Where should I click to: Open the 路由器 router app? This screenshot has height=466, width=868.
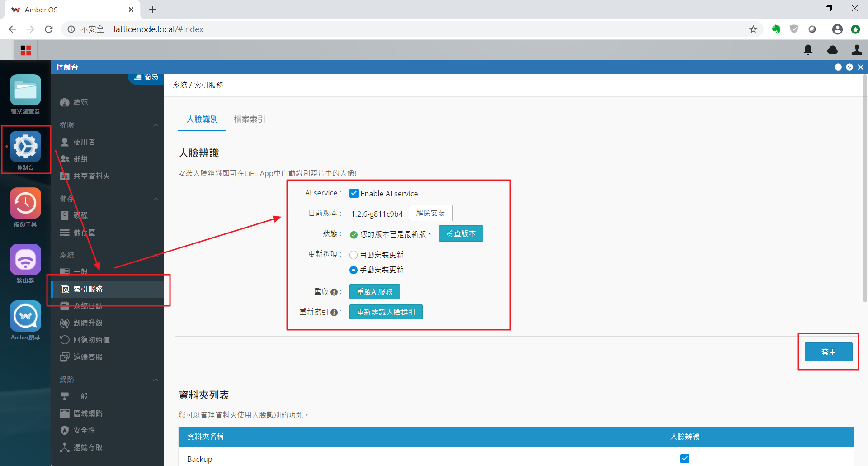[x=25, y=264]
